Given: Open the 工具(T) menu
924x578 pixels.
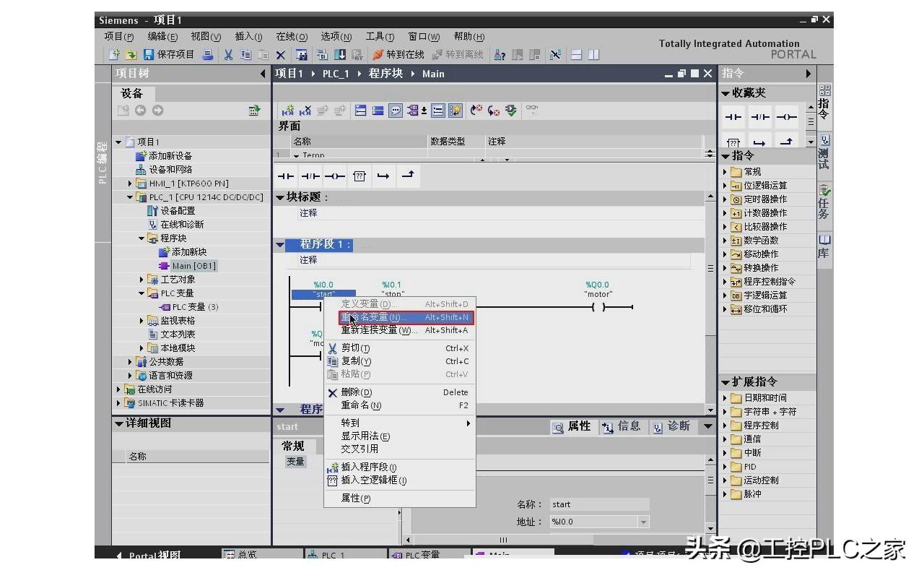Looking at the screenshot, I should tap(380, 37).
